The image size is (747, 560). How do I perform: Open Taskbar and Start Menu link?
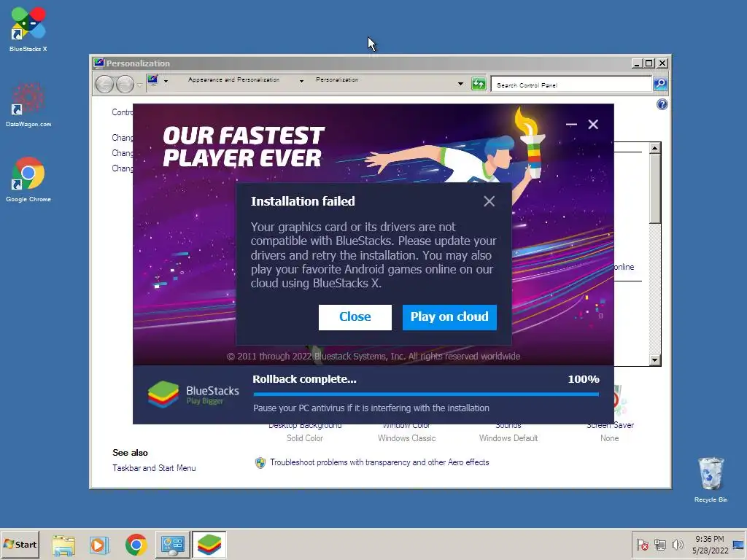[154, 468]
